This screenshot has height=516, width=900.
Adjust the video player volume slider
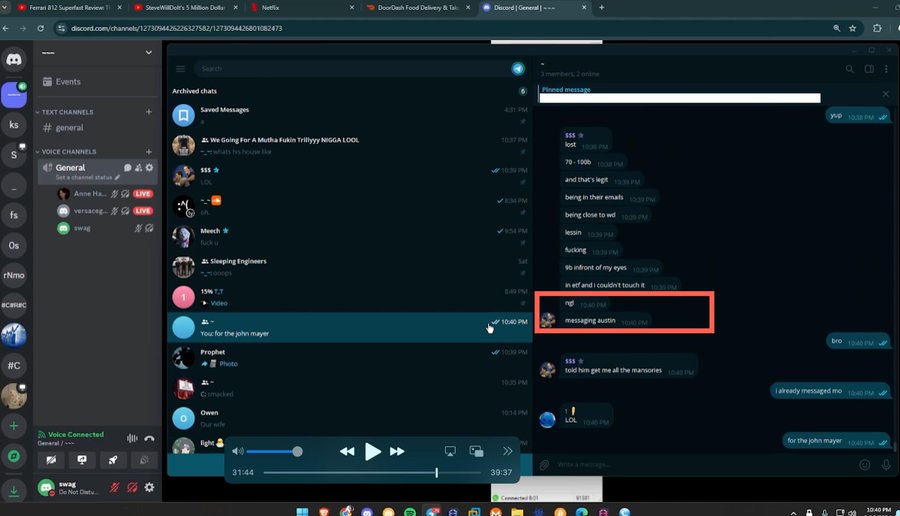click(274, 451)
